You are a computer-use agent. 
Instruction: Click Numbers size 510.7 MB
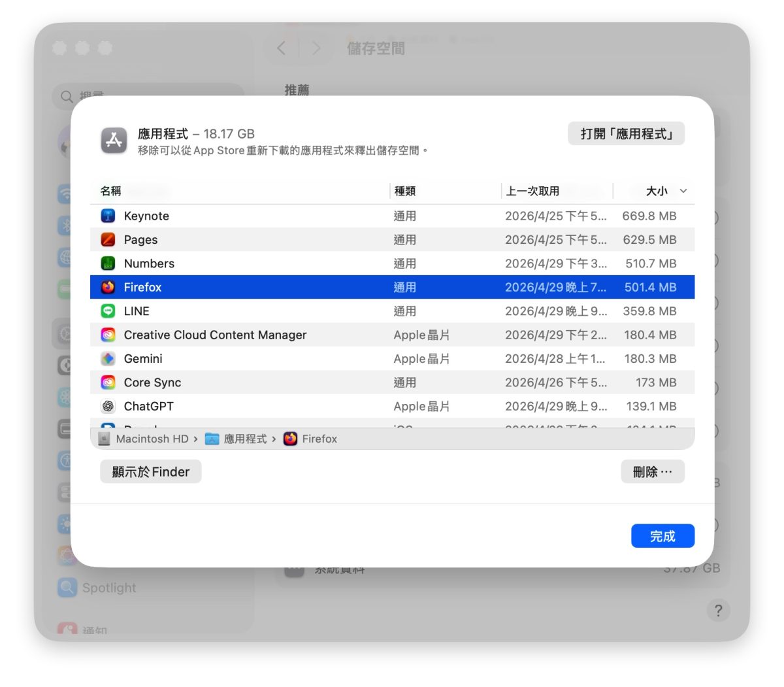click(x=651, y=263)
